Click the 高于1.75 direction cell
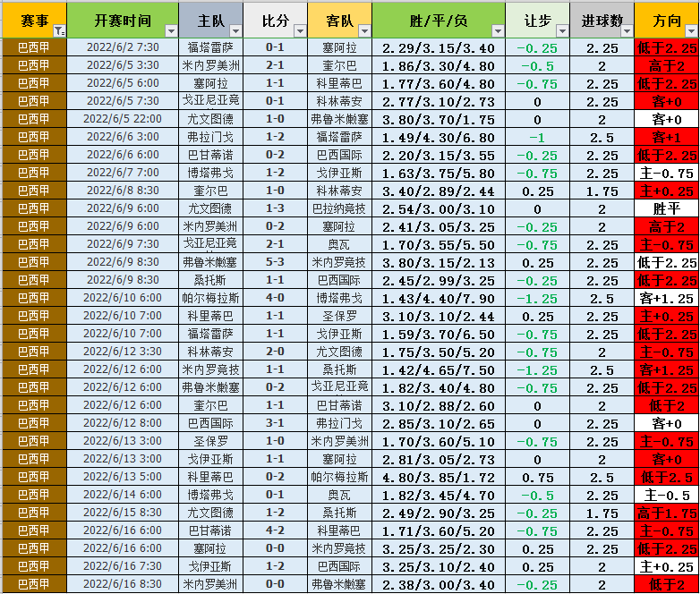 pyautogui.click(x=666, y=513)
